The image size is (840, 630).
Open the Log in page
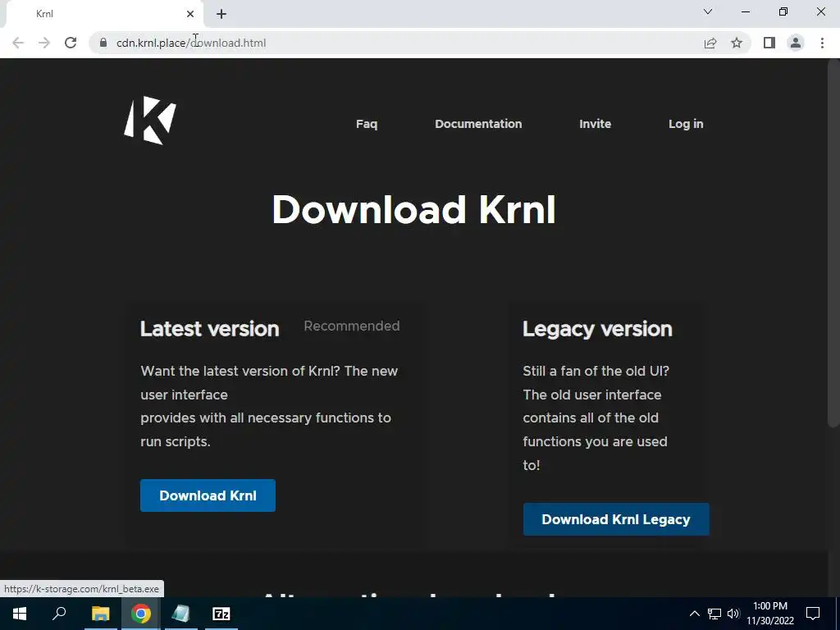pyautogui.click(x=686, y=124)
